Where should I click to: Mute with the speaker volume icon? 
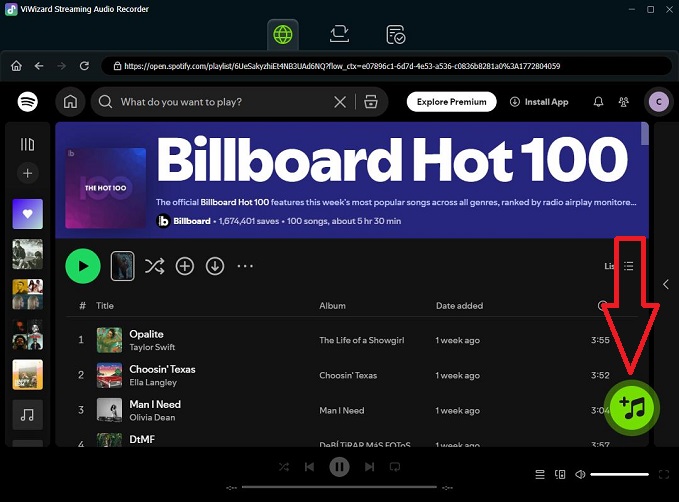(x=580, y=475)
